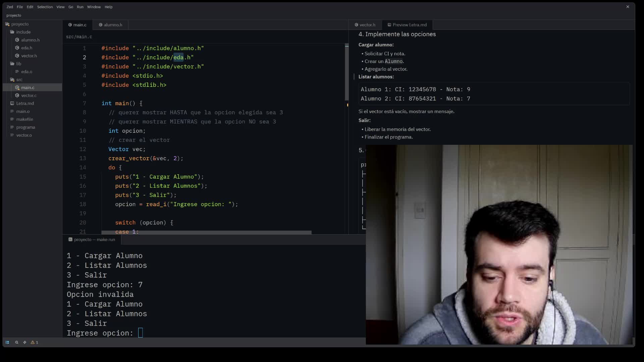Click the 'puts("3 - Salir");' code line

146,195
